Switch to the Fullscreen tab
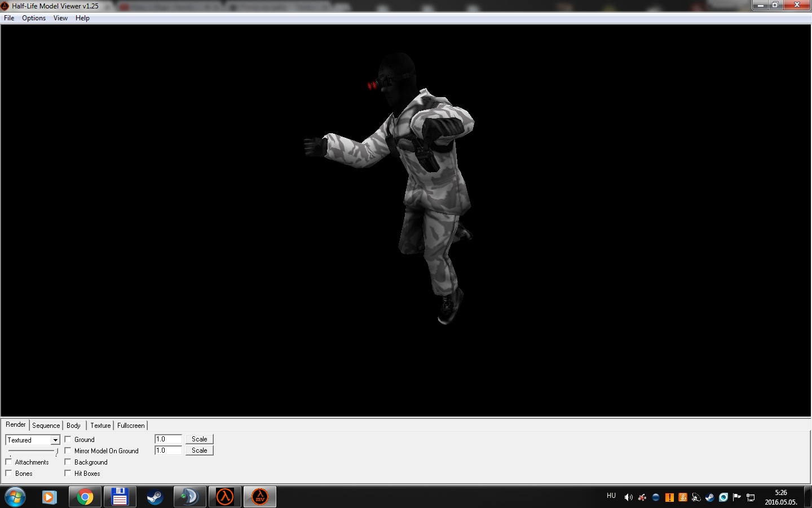The height and width of the screenshot is (508, 812). click(131, 426)
